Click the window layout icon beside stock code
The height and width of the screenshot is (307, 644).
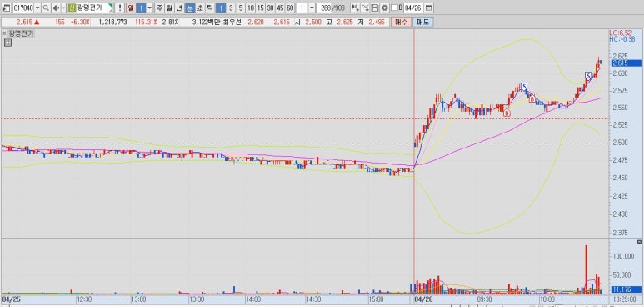point(7,8)
